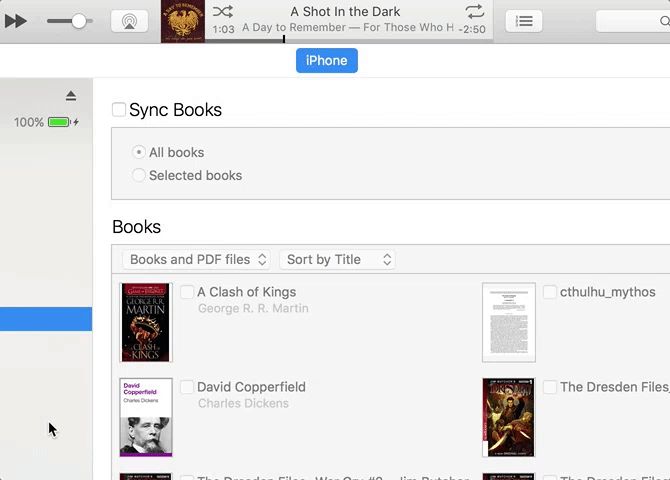
Task: Enable the Sync Books checkbox
Action: pyautogui.click(x=119, y=110)
